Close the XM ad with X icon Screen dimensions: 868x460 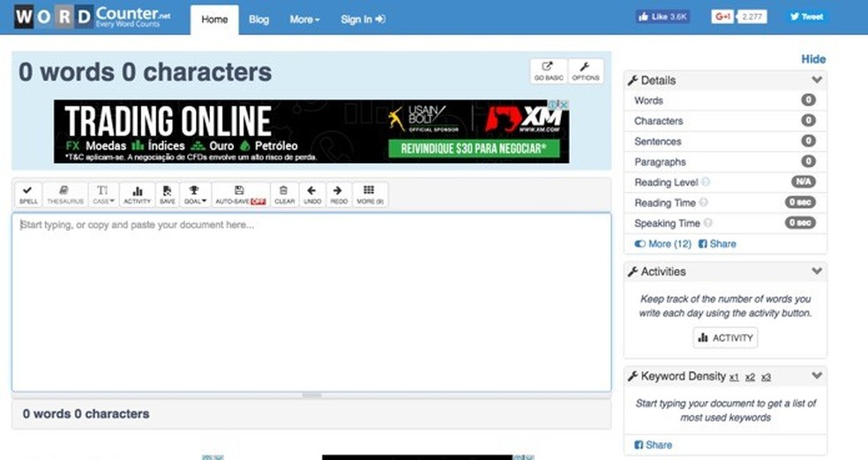tap(564, 104)
